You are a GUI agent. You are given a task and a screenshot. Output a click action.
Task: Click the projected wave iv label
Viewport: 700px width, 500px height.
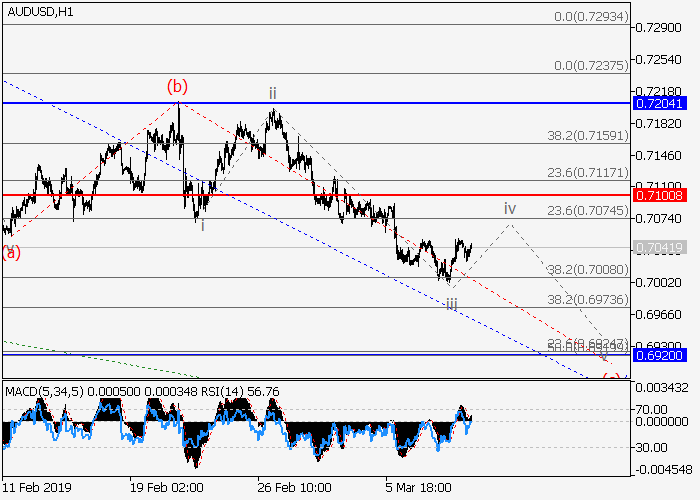click(x=510, y=209)
